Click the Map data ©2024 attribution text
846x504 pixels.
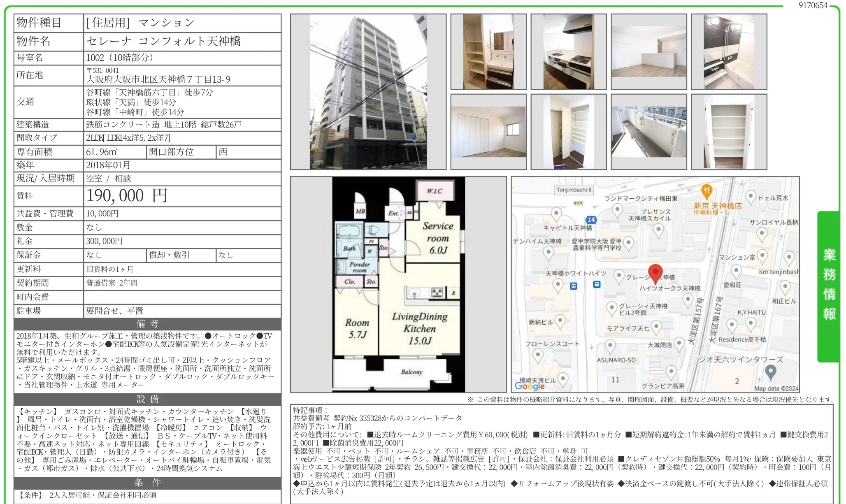coord(776,388)
